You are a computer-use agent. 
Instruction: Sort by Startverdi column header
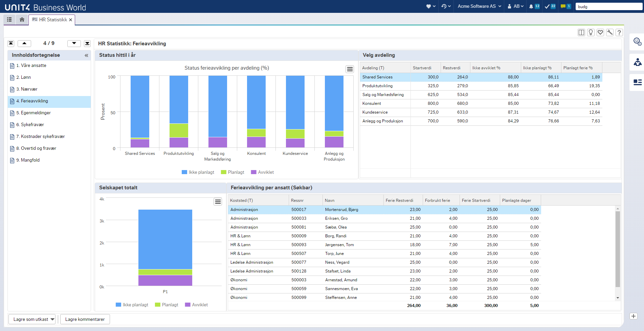[426, 68]
